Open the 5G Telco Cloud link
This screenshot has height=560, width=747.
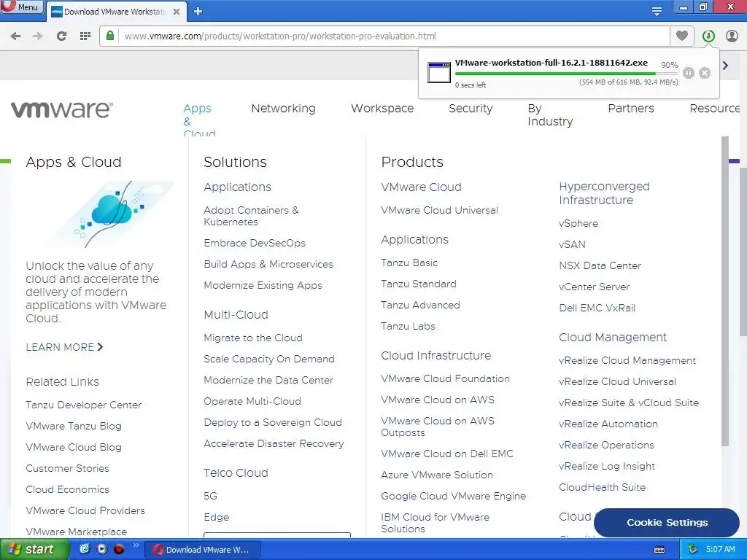tap(210, 496)
